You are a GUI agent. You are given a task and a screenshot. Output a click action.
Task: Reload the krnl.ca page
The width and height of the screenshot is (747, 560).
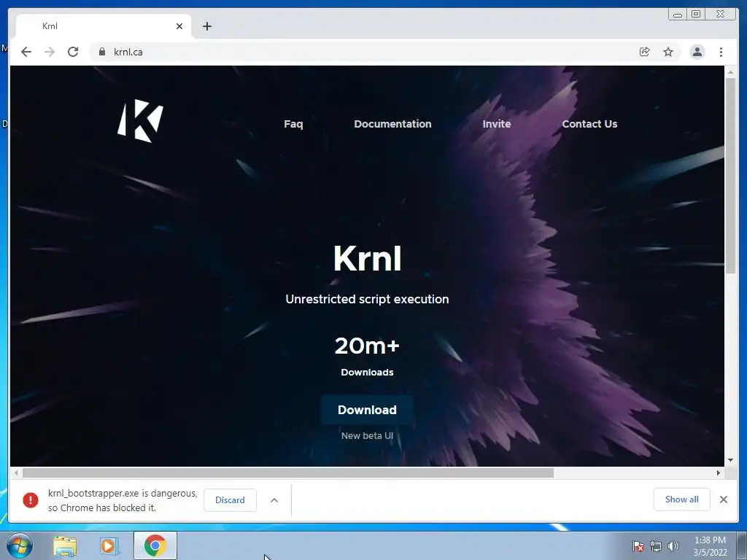click(73, 52)
